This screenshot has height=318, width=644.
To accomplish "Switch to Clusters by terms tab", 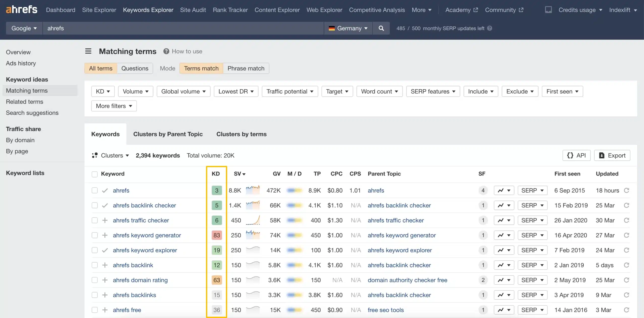I will [x=241, y=134].
